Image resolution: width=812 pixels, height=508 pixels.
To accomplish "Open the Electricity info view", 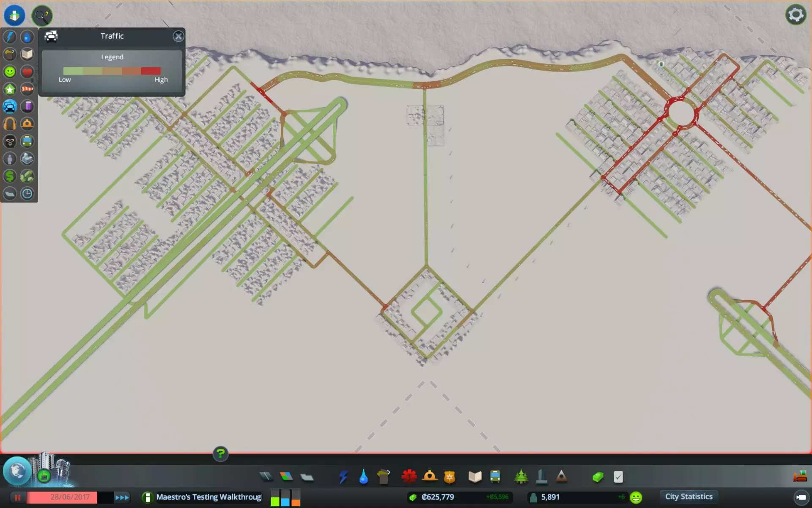I will coord(10,37).
